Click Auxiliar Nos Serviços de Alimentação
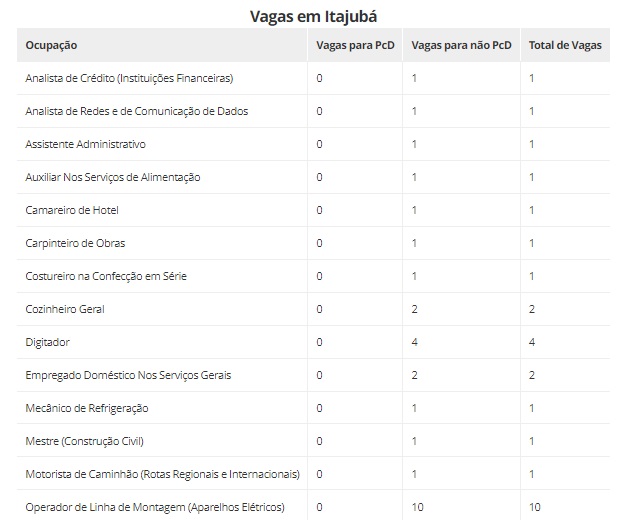Viewport: 622px width, 520px height. coord(113,177)
